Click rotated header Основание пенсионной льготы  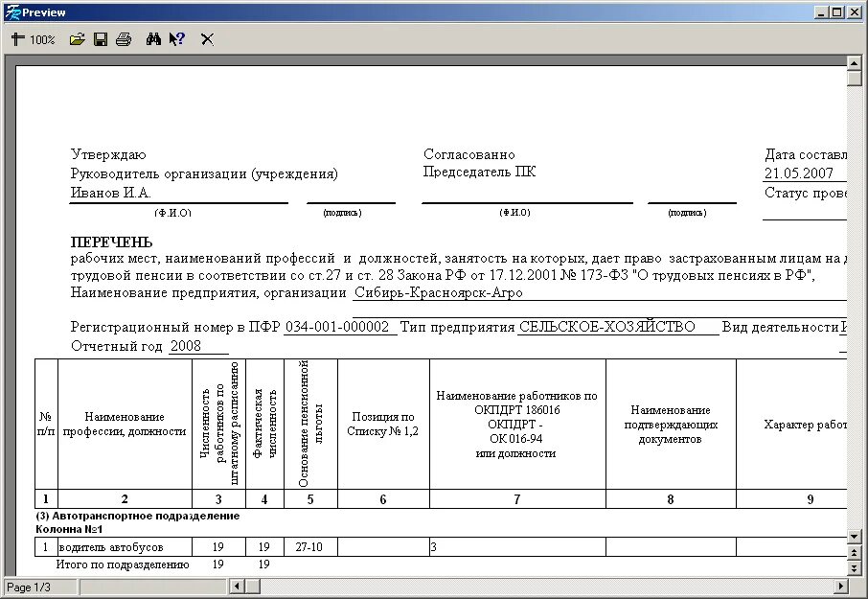point(310,424)
